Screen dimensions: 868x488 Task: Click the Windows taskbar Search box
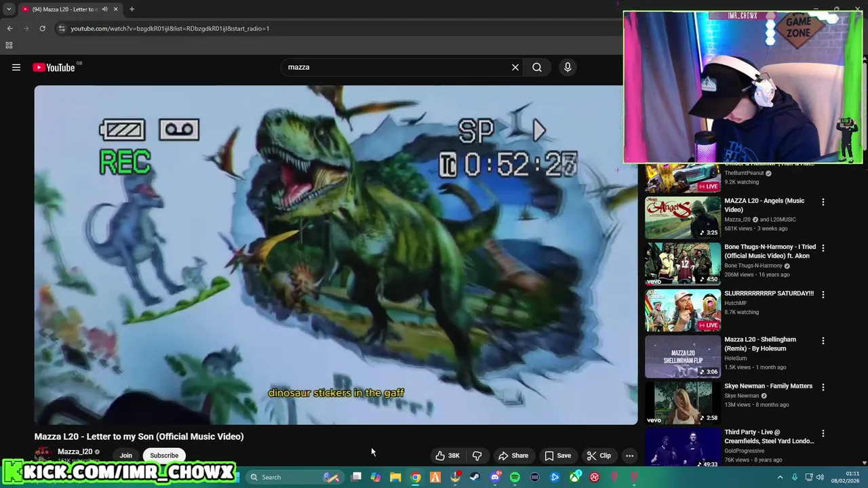click(294, 477)
